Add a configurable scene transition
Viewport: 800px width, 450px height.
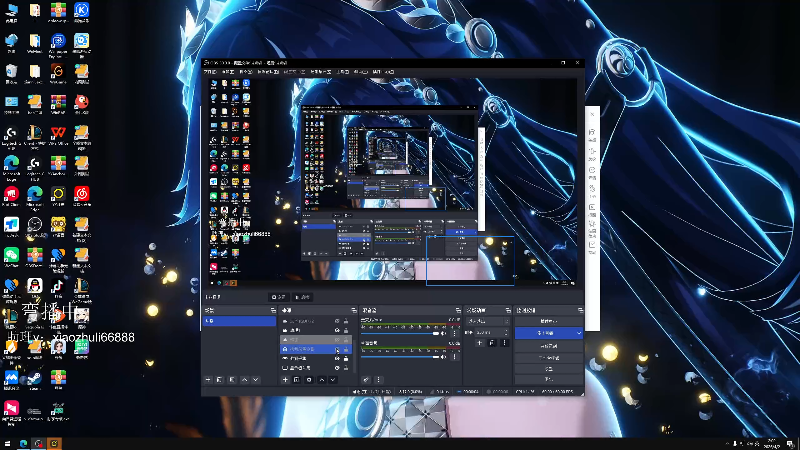(x=480, y=343)
